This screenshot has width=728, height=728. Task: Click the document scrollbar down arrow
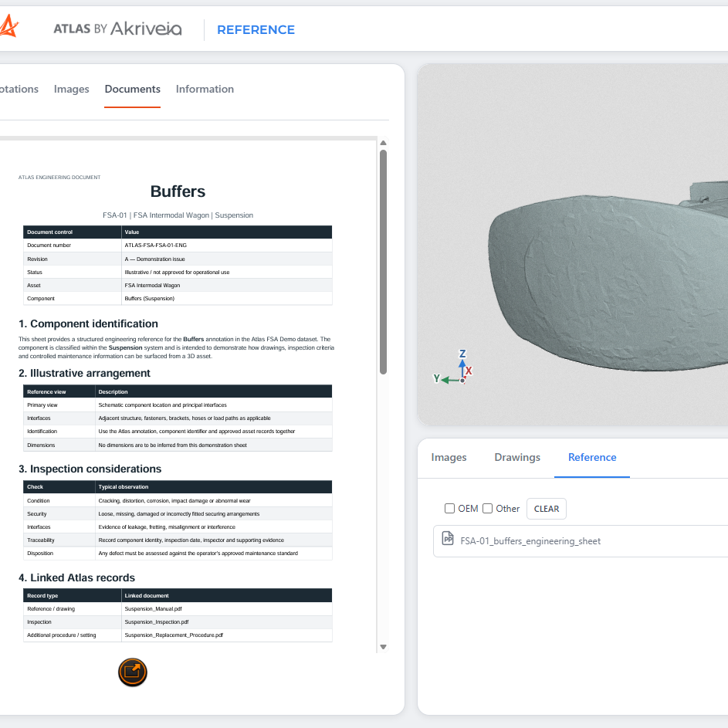pos(383,647)
